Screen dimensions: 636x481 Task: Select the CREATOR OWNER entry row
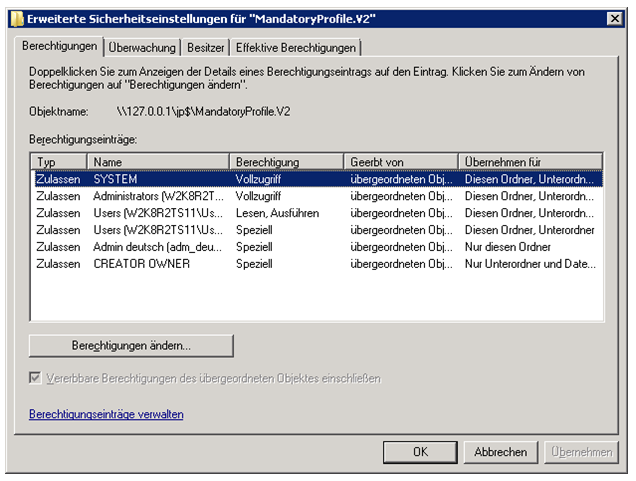coord(141,264)
